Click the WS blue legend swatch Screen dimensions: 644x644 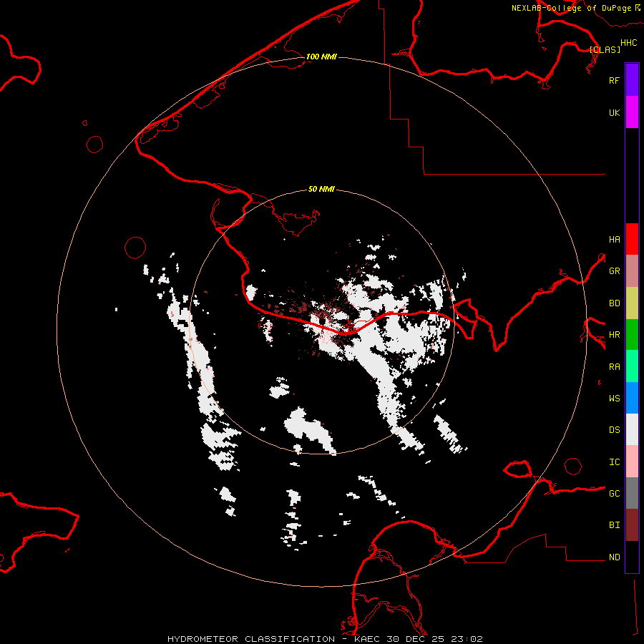click(632, 398)
